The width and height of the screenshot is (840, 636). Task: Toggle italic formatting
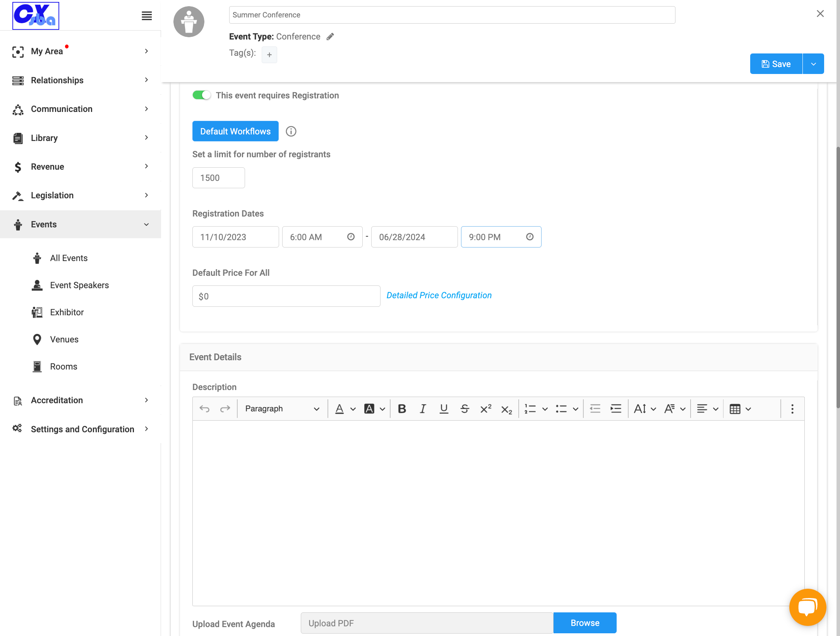coord(423,409)
